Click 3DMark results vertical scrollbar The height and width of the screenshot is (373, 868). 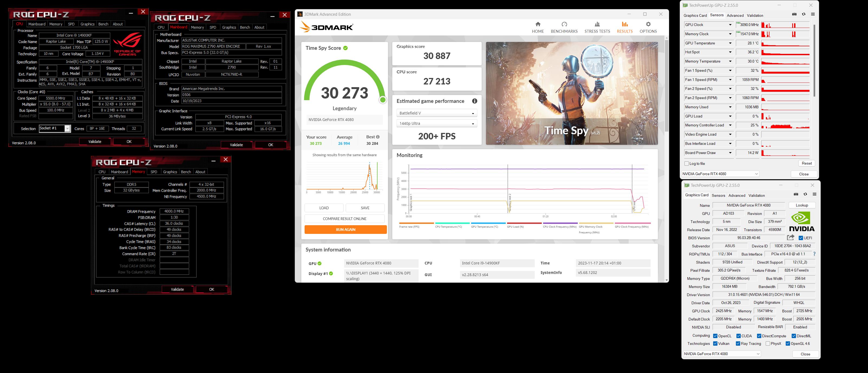[x=666, y=86]
